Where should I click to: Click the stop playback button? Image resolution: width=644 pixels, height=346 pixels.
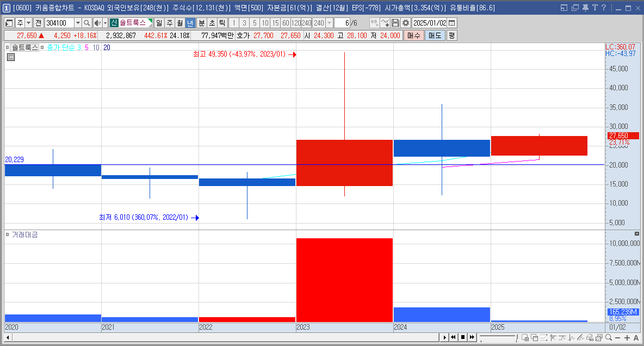point(463,337)
